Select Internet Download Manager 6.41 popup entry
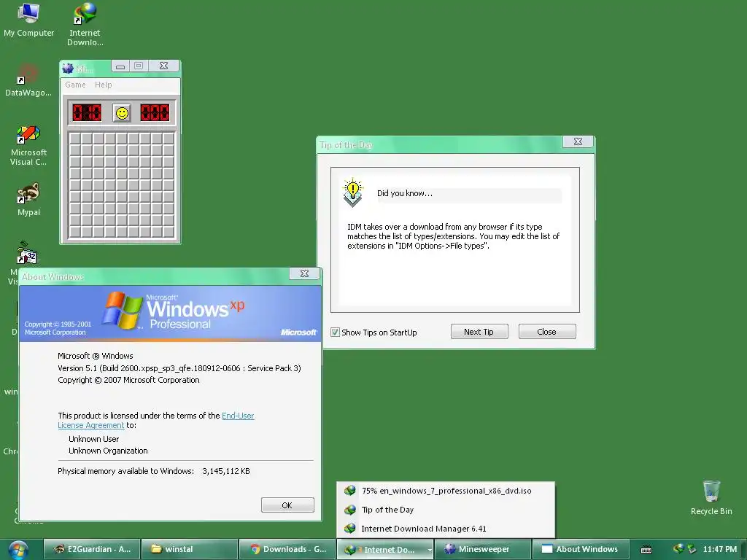Viewport: 747px width, 560px height. (x=446, y=529)
